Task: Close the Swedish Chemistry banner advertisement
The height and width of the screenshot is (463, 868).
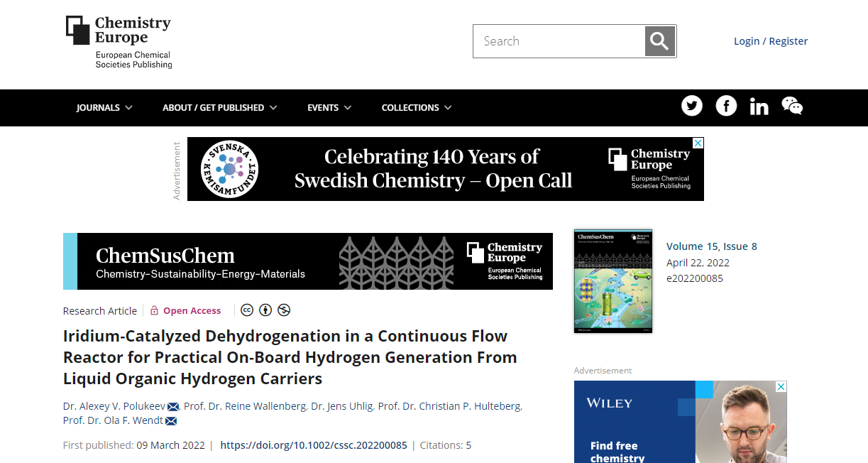Action: (698, 143)
